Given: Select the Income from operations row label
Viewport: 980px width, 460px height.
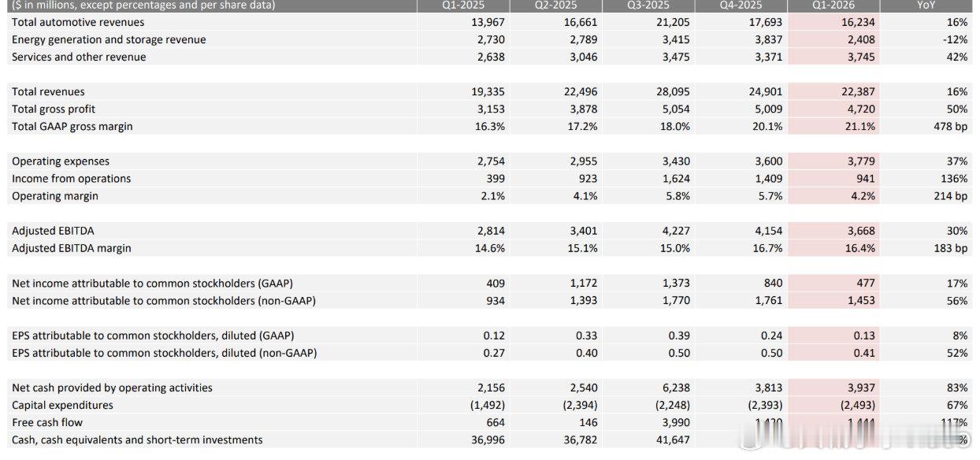Looking at the screenshot, I should (x=72, y=179).
